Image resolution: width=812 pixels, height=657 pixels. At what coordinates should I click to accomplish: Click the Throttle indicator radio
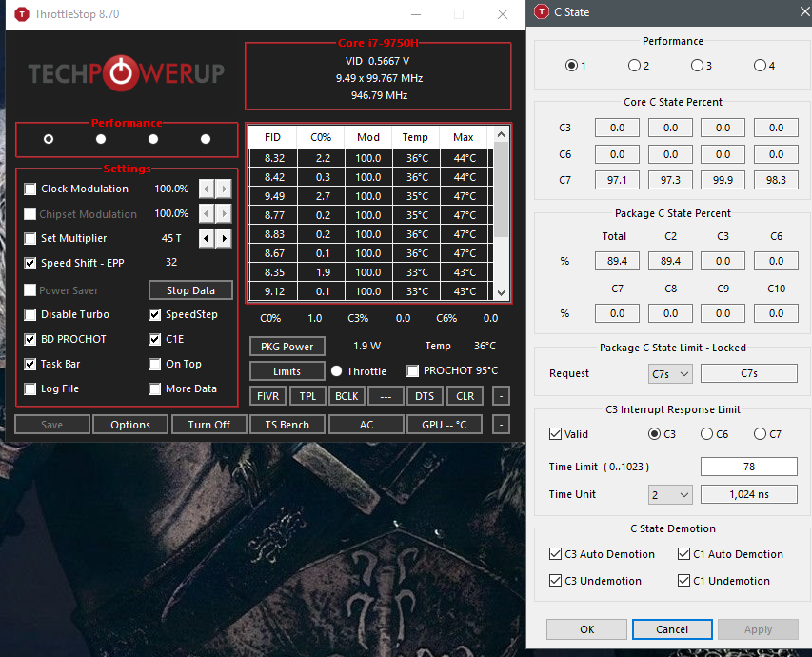[x=336, y=371]
